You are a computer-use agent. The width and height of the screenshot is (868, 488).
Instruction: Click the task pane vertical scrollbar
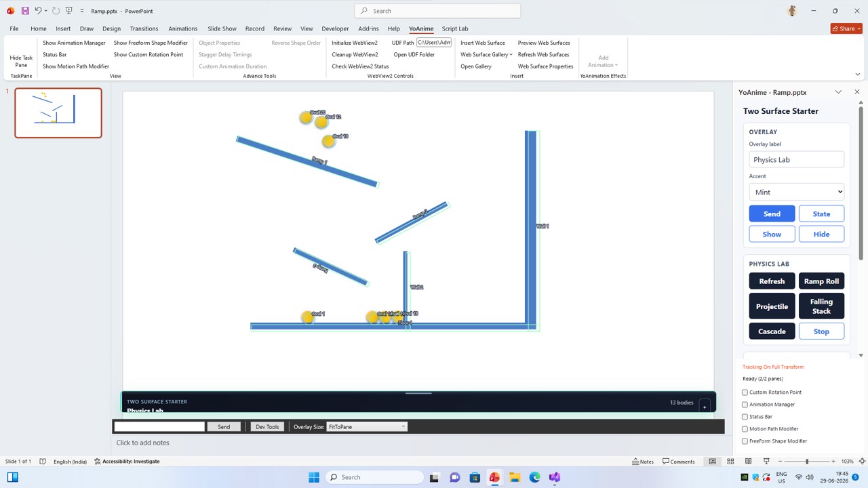click(861, 183)
